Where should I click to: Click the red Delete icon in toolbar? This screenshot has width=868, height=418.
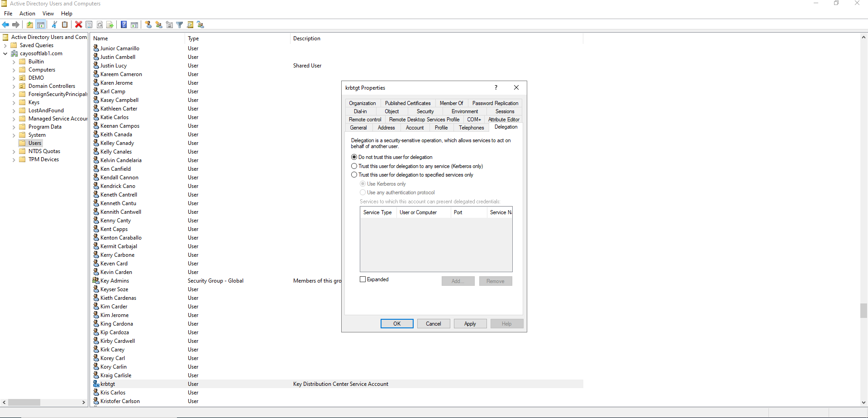(79, 25)
